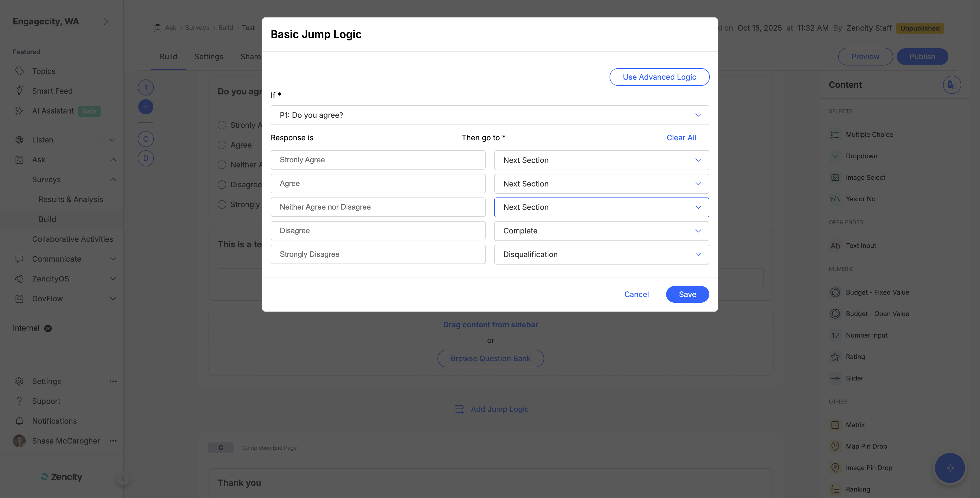The image size is (980, 498).
Task: Open the If question dropdown
Action: click(490, 115)
